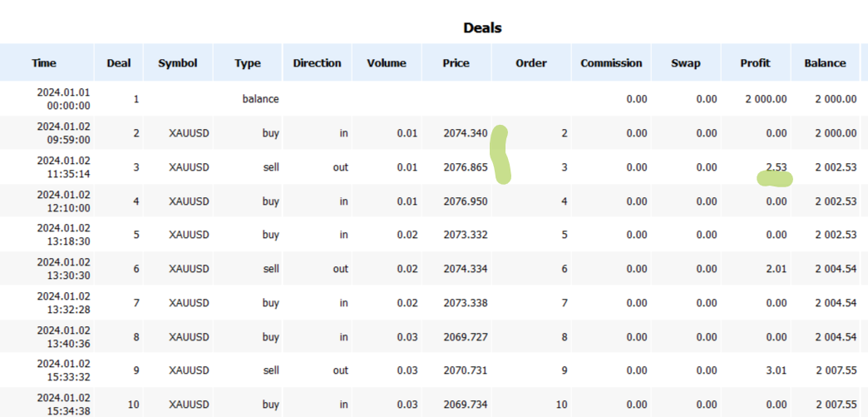
Task: Click the Price column header
Action: [x=456, y=62]
